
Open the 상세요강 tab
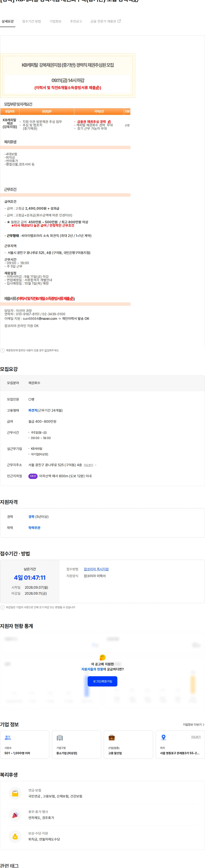(x=8, y=21)
